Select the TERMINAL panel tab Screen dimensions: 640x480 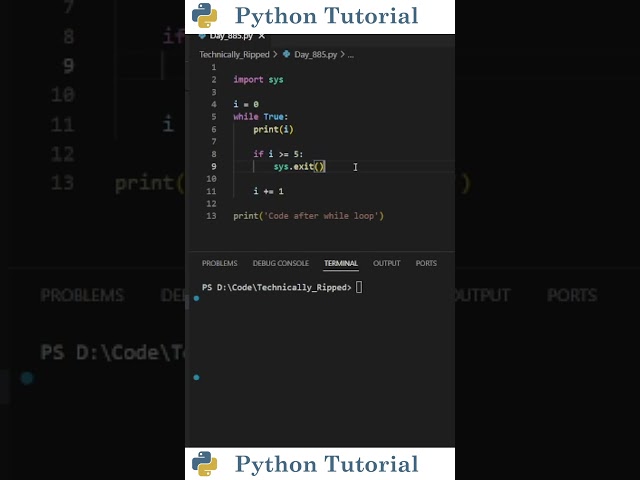point(341,263)
